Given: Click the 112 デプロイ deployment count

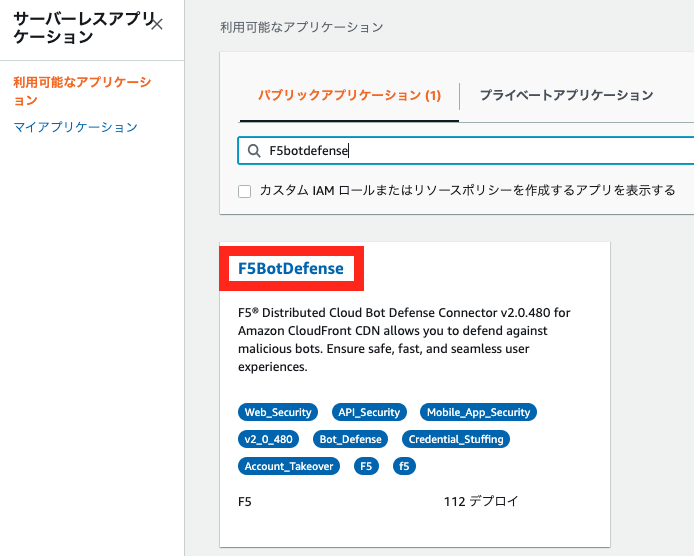Looking at the screenshot, I should point(481,501).
